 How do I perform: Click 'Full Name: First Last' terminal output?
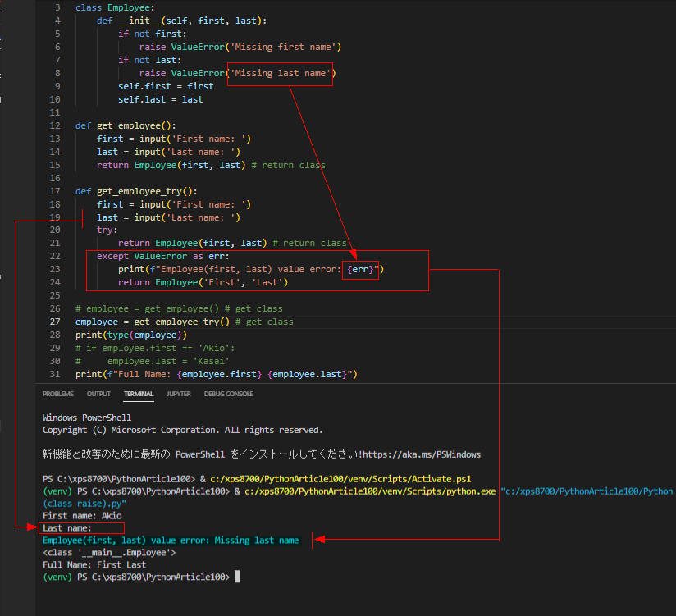[x=94, y=564]
